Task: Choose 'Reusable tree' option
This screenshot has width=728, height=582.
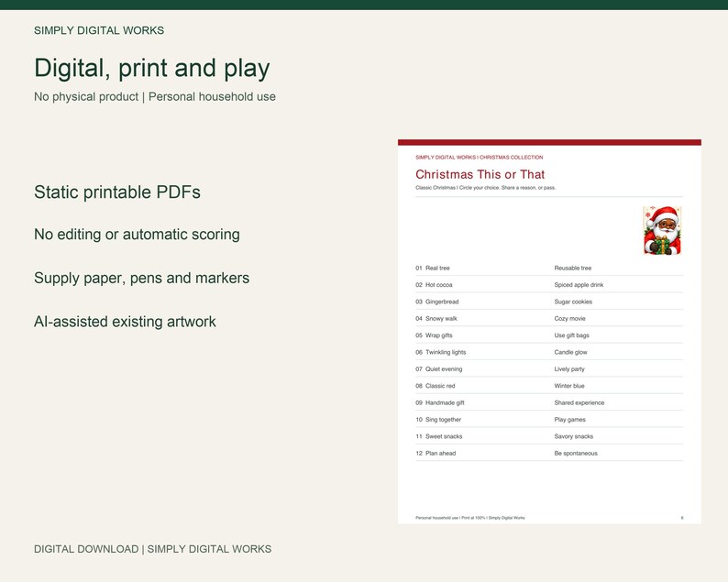Action: 573,269
